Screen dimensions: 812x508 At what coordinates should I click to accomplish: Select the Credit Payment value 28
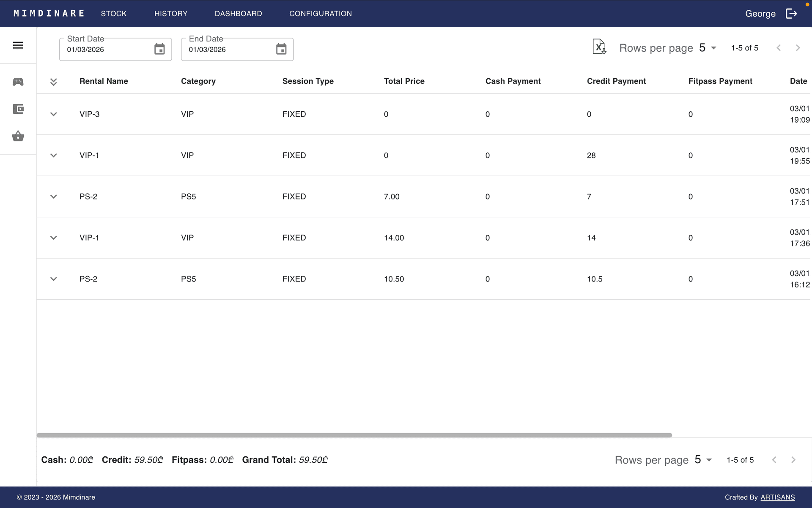click(591, 155)
